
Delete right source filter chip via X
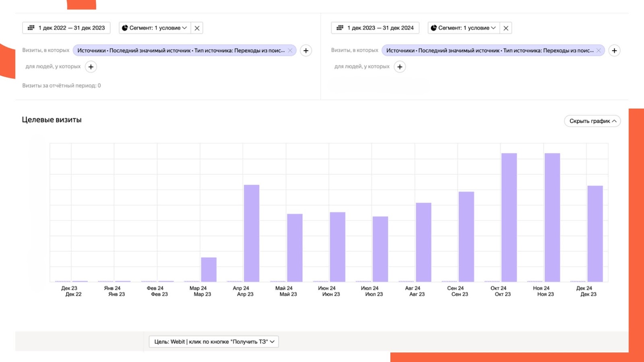(599, 51)
